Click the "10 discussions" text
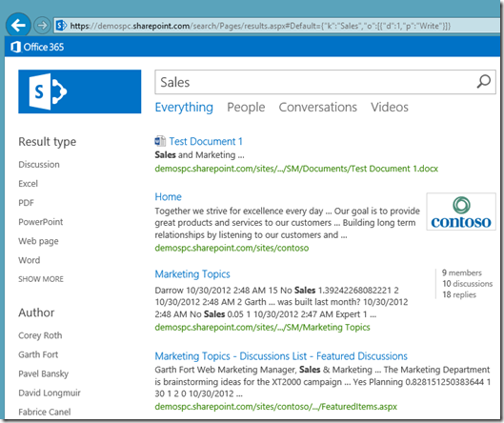The image size is (504, 423). tap(468, 284)
